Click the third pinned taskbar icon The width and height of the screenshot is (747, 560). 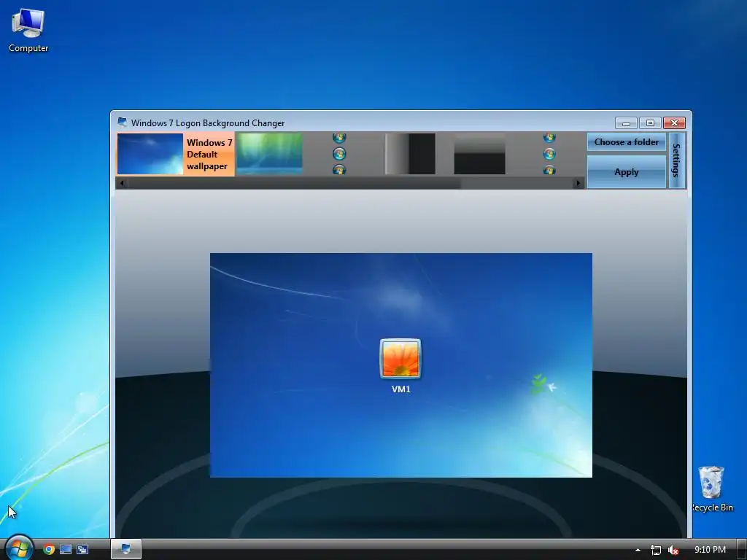tap(82, 550)
